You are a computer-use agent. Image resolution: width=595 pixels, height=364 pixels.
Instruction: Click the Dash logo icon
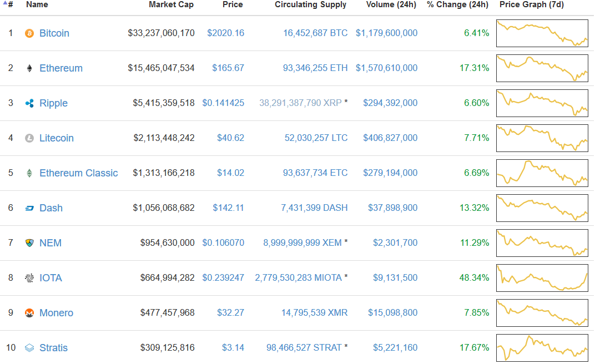(x=29, y=208)
